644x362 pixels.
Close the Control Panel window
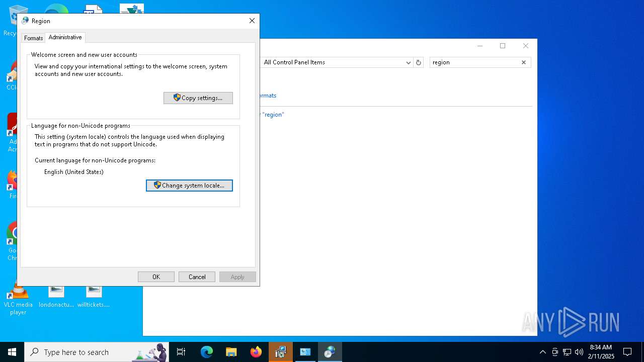525,46
